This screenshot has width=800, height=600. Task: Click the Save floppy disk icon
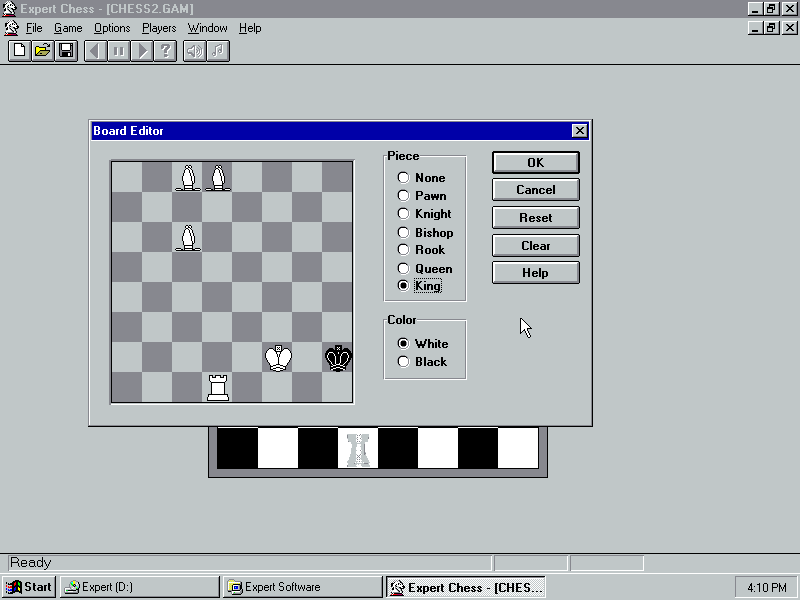click(66, 51)
